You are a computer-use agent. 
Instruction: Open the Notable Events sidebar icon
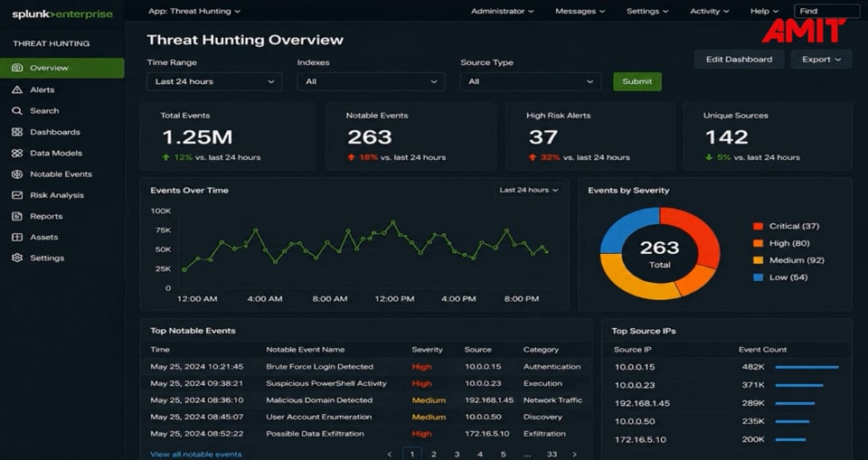point(17,174)
